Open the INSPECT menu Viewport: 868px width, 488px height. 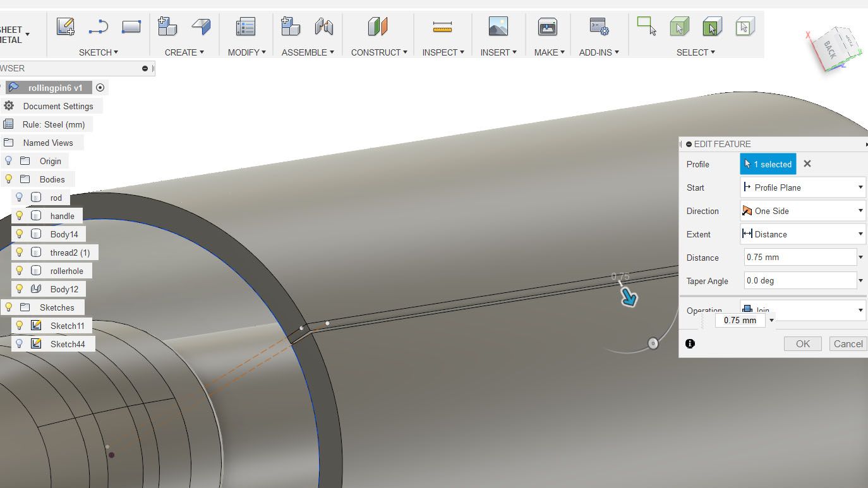tap(443, 52)
